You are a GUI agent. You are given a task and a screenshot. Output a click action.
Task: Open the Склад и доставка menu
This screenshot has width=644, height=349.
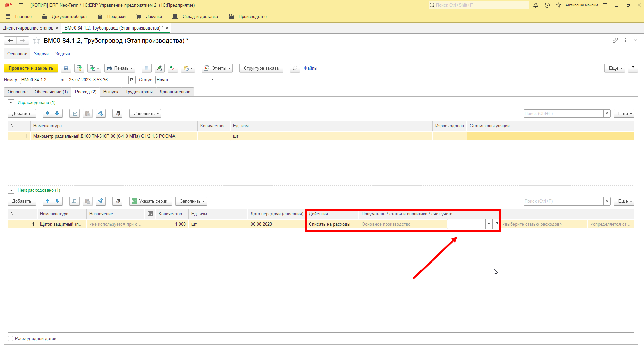(x=195, y=16)
